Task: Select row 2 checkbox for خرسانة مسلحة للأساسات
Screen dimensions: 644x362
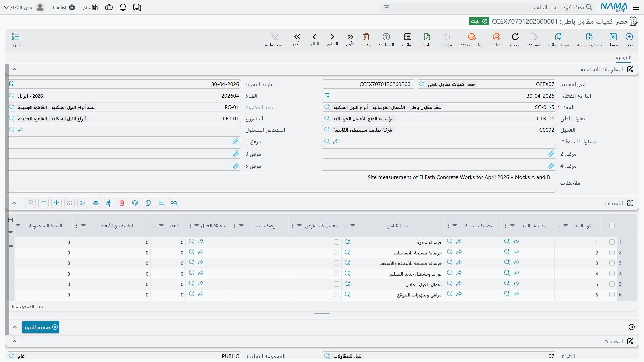Action: (612, 252)
